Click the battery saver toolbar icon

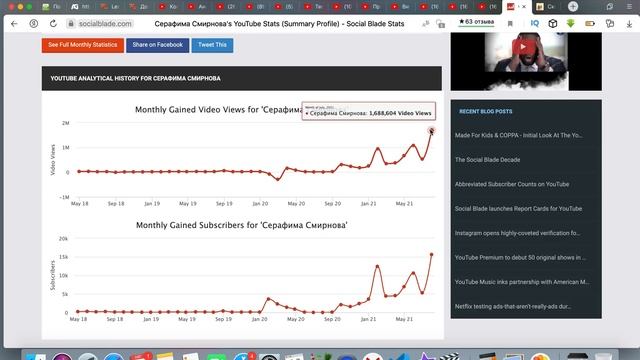point(590,24)
